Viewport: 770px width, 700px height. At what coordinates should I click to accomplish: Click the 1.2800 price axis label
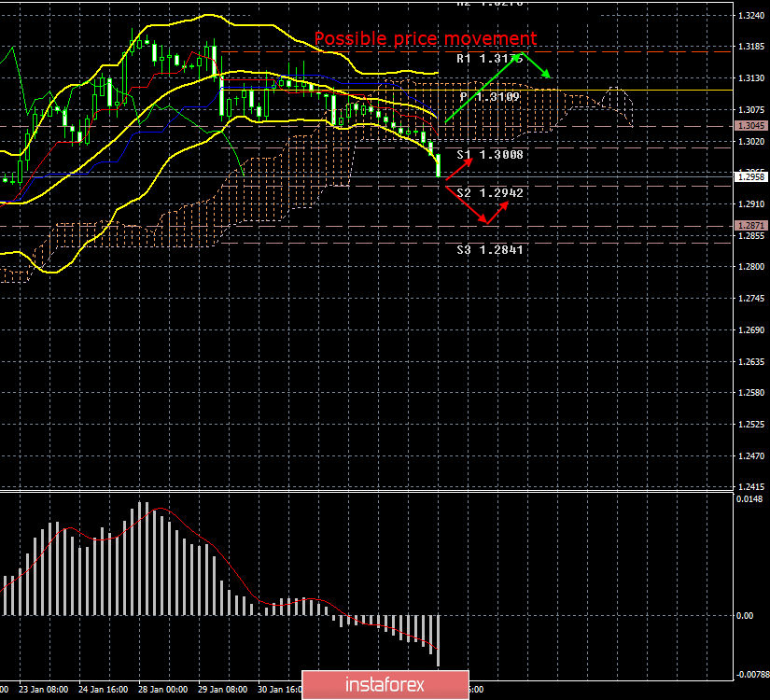751,267
